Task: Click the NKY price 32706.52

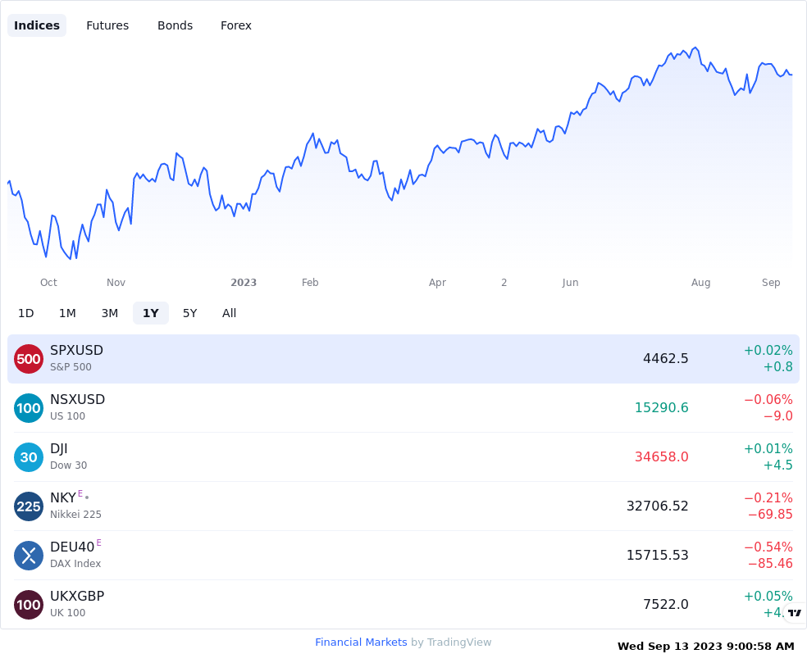Action: tap(657, 506)
